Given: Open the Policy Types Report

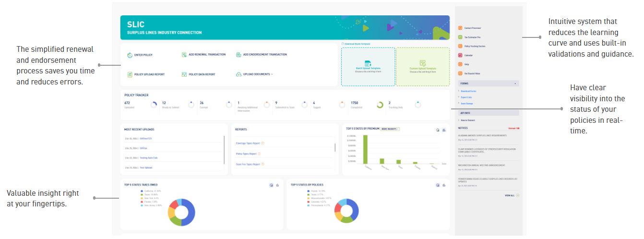Looking at the screenshot, I should click(x=246, y=154).
